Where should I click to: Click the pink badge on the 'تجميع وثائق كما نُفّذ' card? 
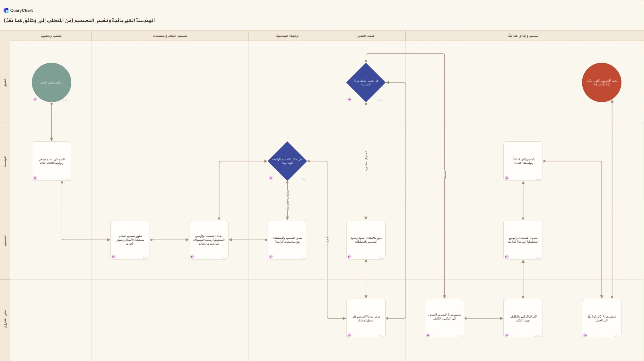point(507,178)
